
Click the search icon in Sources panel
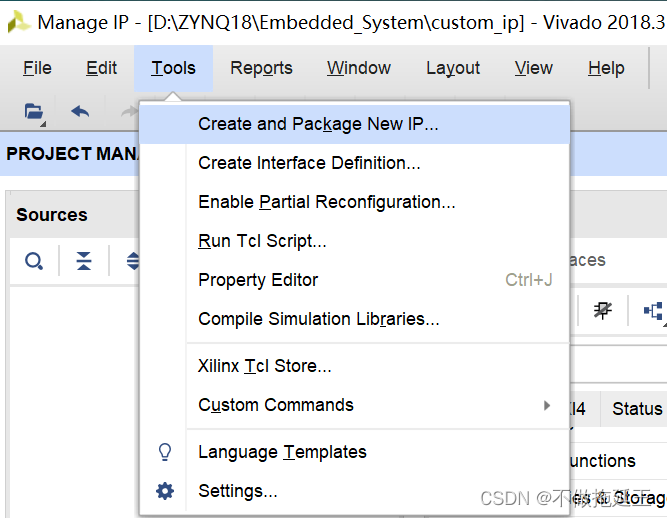tap(34, 261)
